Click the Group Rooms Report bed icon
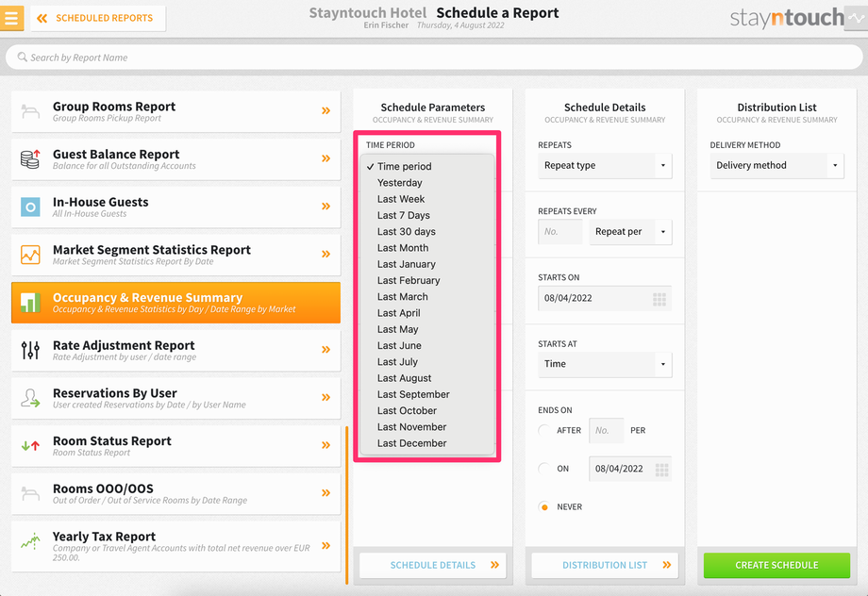The height and width of the screenshot is (596, 868). 30,111
